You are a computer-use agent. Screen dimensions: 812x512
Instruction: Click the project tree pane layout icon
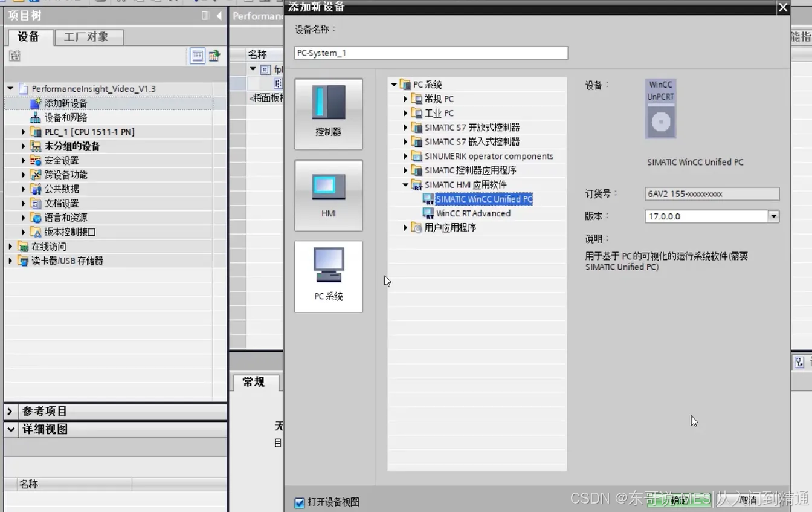pyautogui.click(x=205, y=16)
